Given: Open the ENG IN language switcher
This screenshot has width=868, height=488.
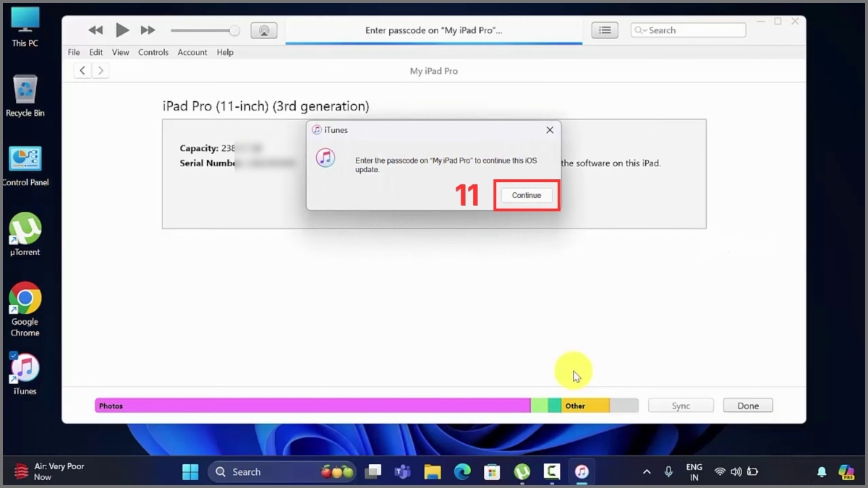Looking at the screenshot, I should click(x=694, y=472).
